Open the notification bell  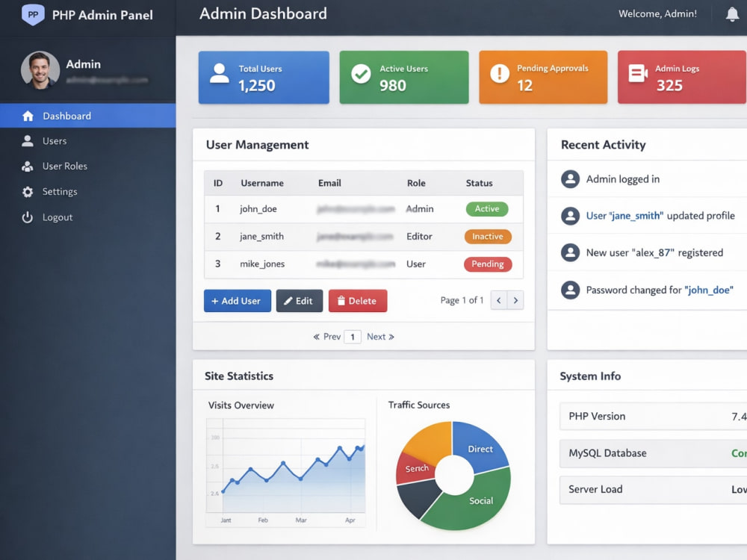tap(732, 14)
